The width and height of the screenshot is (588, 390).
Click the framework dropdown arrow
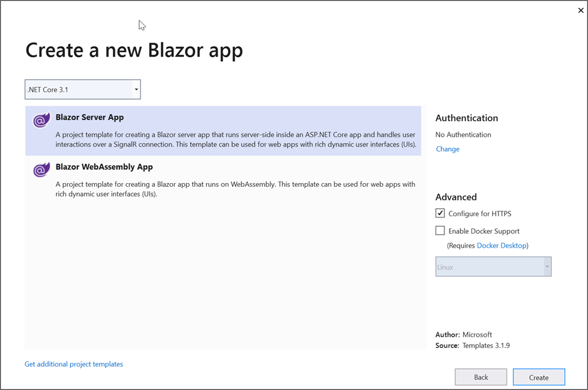click(136, 90)
